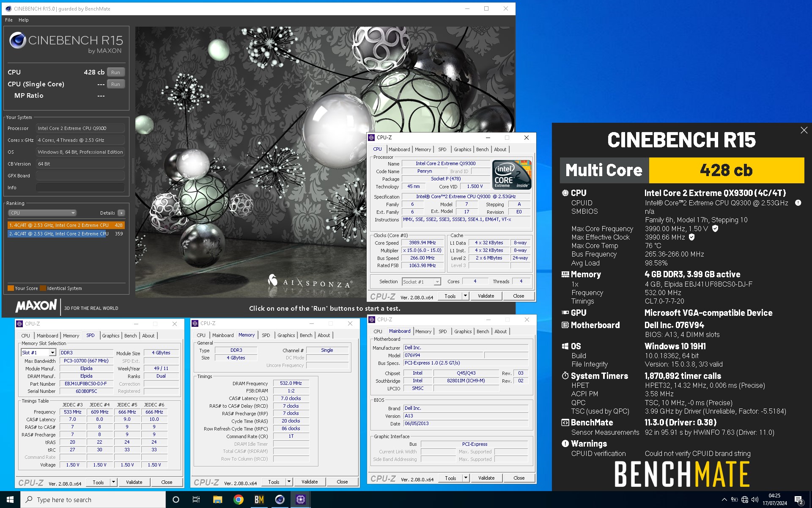Click CPUID info warning icon in BenchMate

pos(798,203)
